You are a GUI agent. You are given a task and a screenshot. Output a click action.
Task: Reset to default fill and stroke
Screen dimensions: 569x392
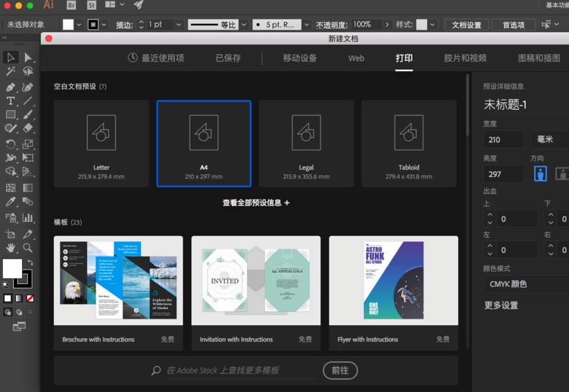point(6,285)
